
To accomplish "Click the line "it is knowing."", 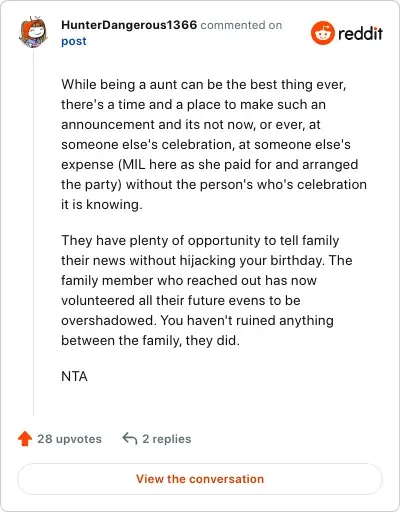I will 102,204.
